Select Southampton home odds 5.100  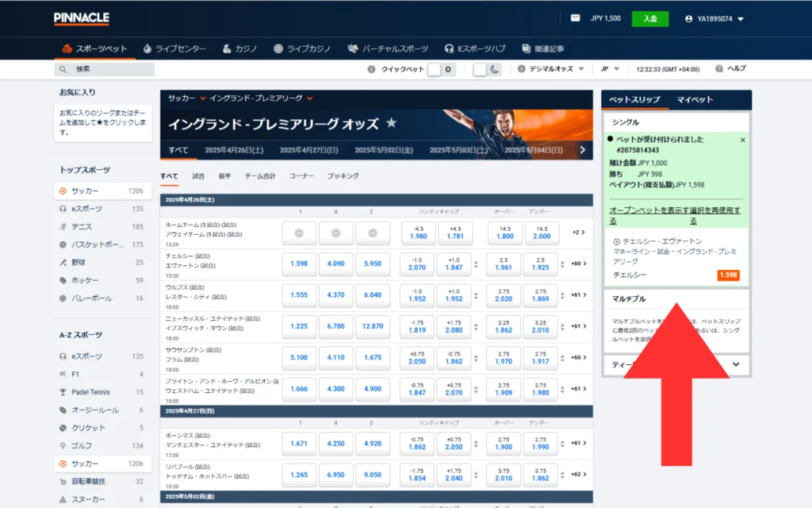299,357
